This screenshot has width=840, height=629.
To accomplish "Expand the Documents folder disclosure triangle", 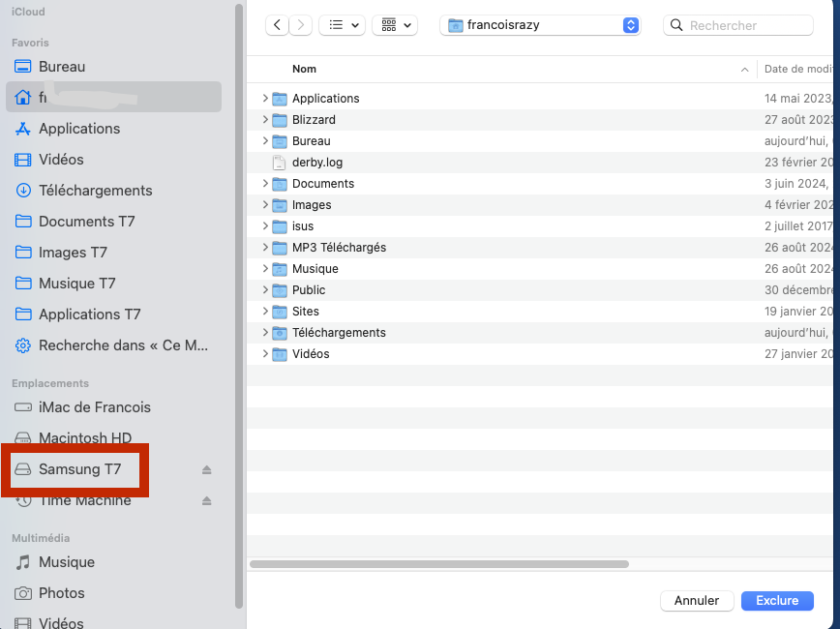I will click(265, 184).
